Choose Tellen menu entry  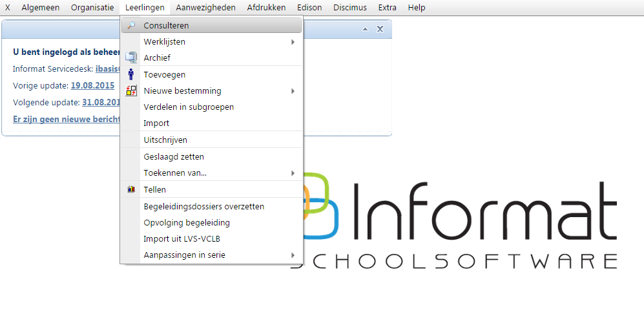pos(211,189)
